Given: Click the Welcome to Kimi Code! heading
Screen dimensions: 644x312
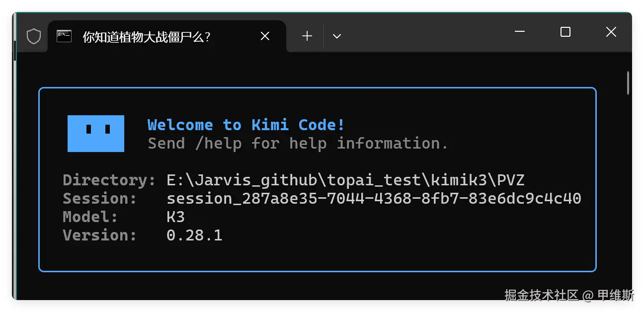Looking at the screenshot, I should point(246,125).
